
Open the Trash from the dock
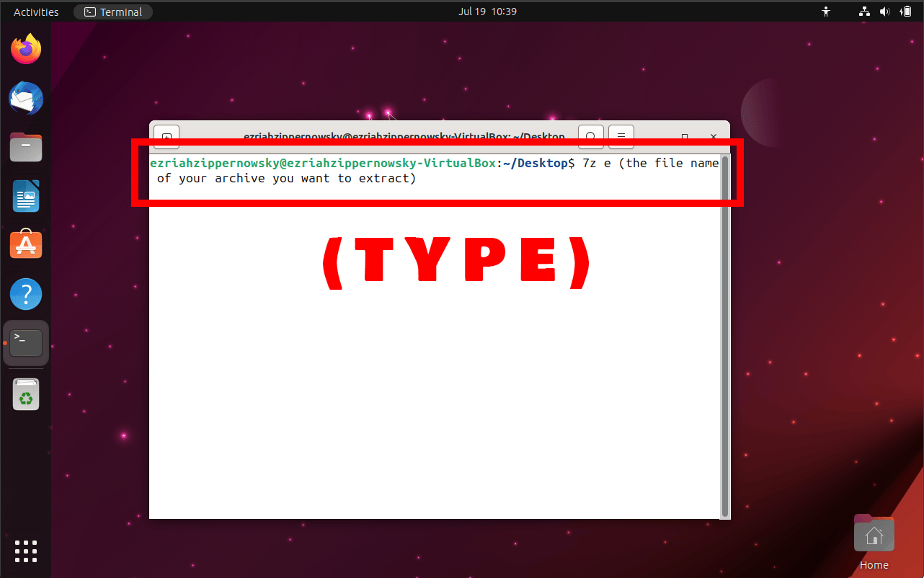coord(26,394)
